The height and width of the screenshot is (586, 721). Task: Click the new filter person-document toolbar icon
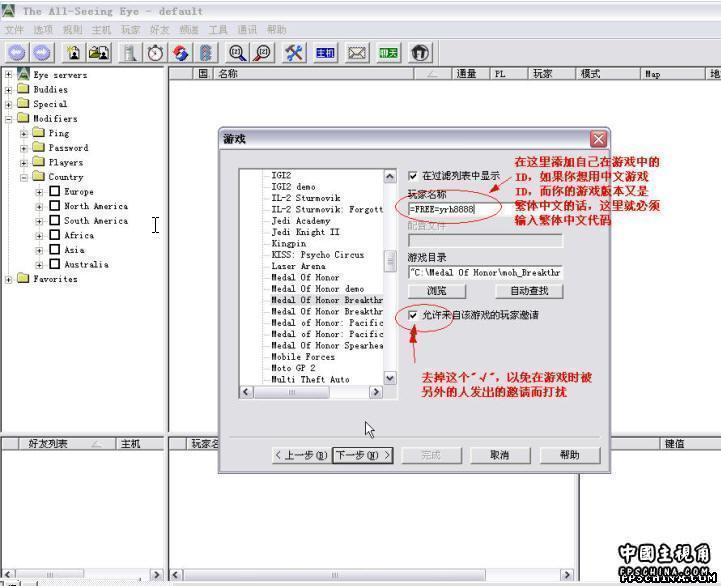(74, 53)
